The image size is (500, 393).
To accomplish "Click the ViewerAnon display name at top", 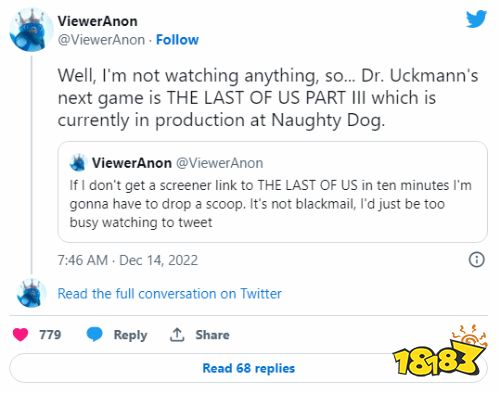I will pyautogui.click(x=97, y=21).
